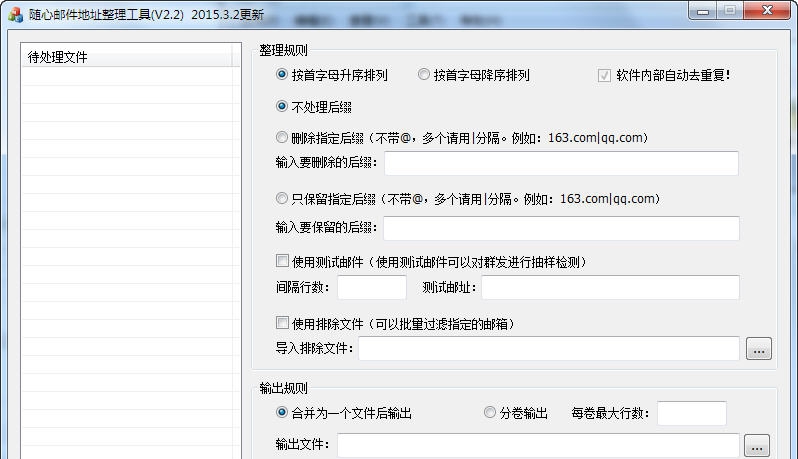
Task: Click the app icon in title bar
Action: (15, 14)
